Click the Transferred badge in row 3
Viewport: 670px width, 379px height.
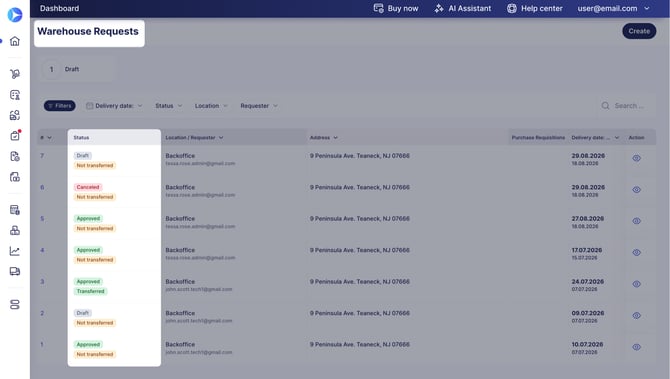click(91, 291)
